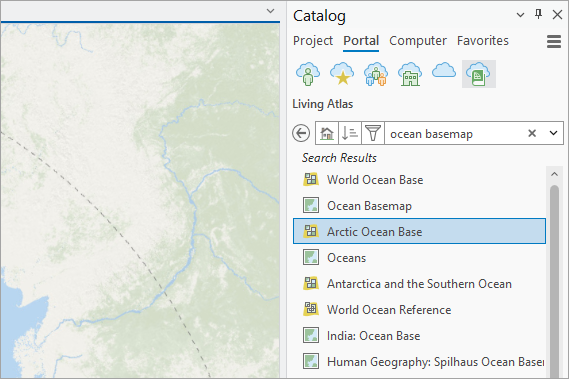The width and height of the screenshot is (569, 379).
Task: Close the Catalog pane
Action: pos(557,15)
